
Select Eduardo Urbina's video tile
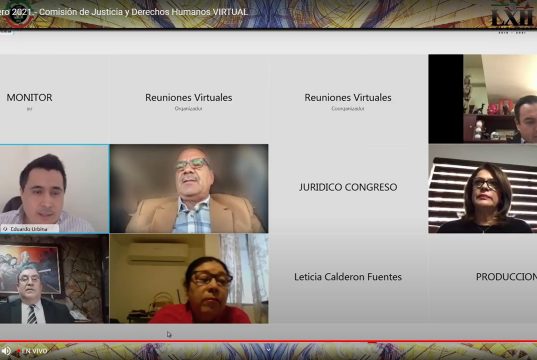click(x=54, y=189)
